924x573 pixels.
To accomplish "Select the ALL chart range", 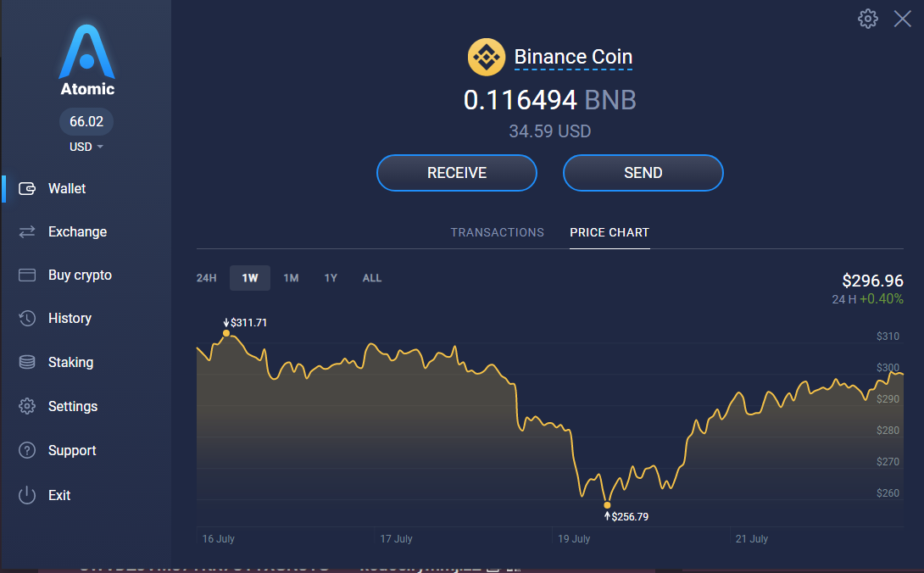I will (x=372, y=278).
